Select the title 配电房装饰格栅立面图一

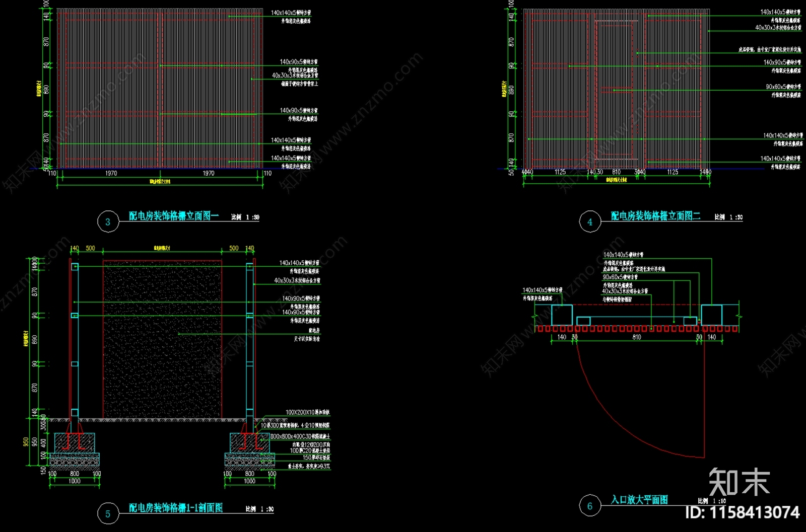pyautogui.click(x=174, y=216)
